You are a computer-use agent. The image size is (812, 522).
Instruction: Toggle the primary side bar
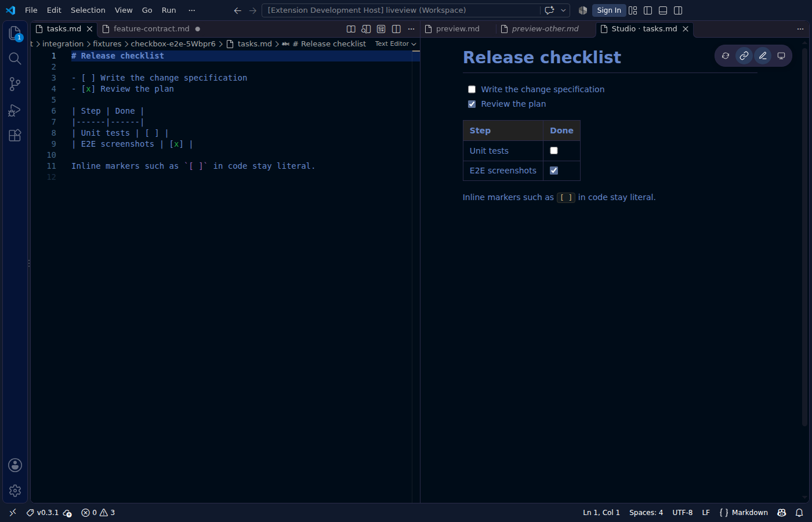(648, 10)
